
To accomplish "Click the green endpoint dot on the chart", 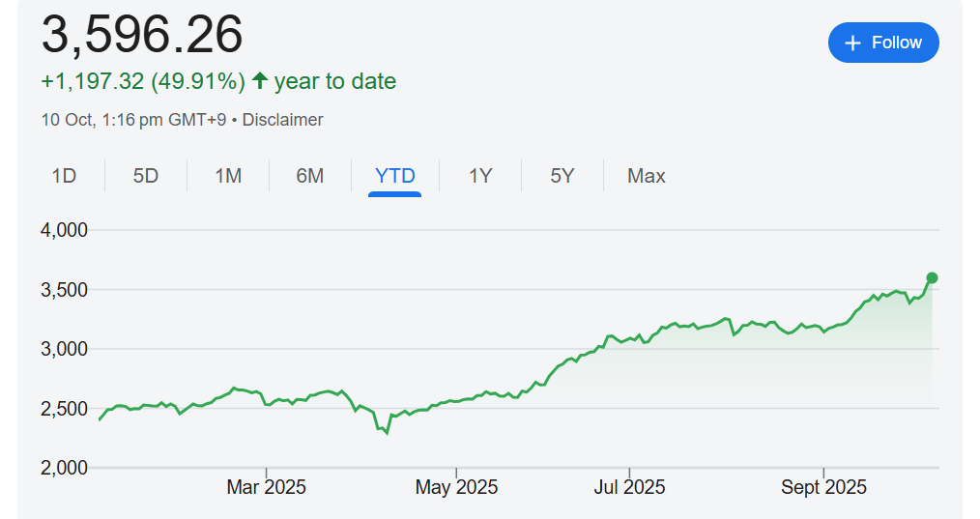I will [932, 278].
